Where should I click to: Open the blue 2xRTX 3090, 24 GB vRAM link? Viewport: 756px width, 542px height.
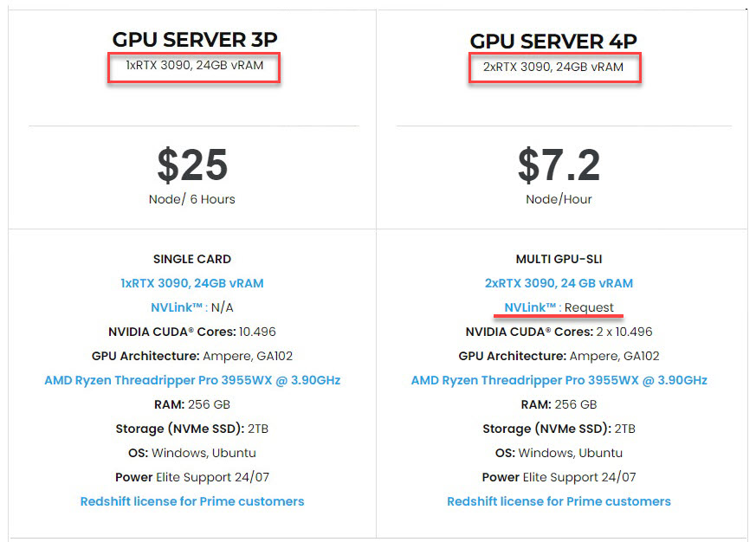(x=559, y=283)
